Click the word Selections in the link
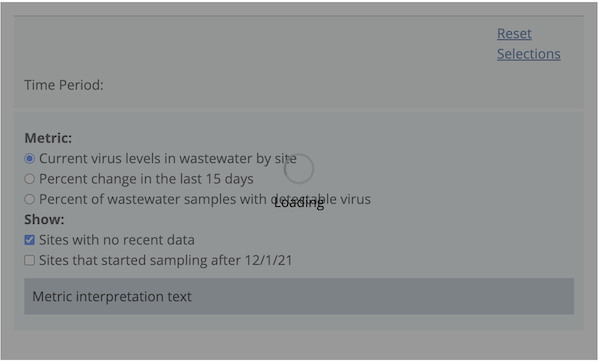 pyautogui.click(x=529, y=54)
